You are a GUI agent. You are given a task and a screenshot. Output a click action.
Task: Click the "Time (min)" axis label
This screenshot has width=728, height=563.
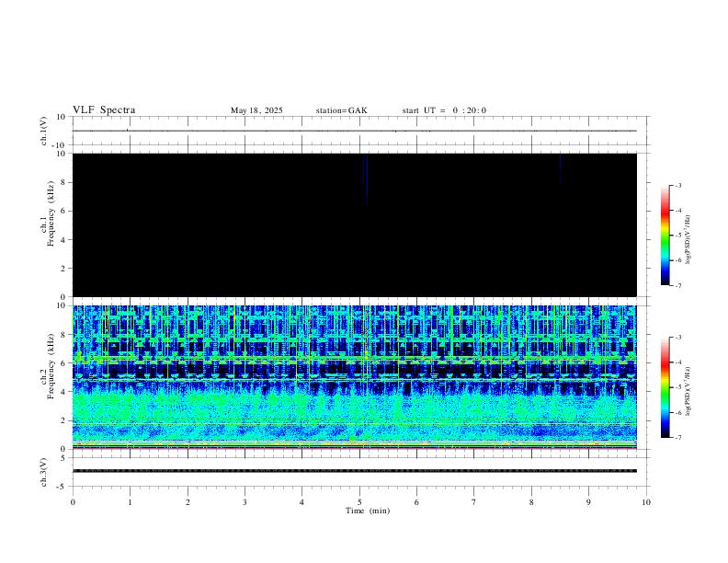pyautogui.click(x=368, y=511)
